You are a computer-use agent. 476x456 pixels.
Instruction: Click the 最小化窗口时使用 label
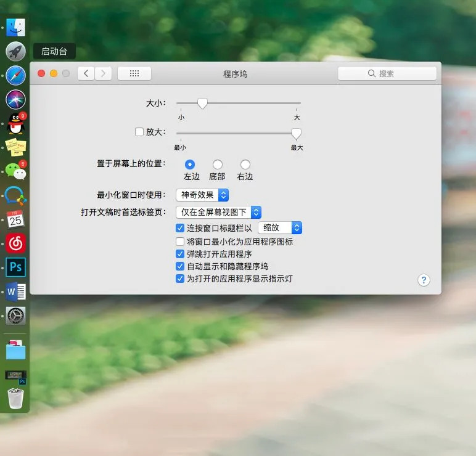coord(131,195)
